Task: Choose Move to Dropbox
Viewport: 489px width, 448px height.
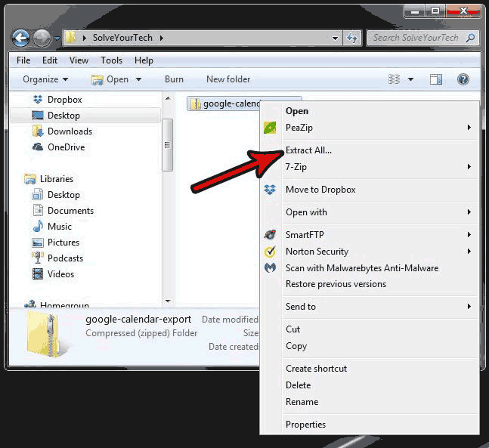Action: click(x=320, y=190)
